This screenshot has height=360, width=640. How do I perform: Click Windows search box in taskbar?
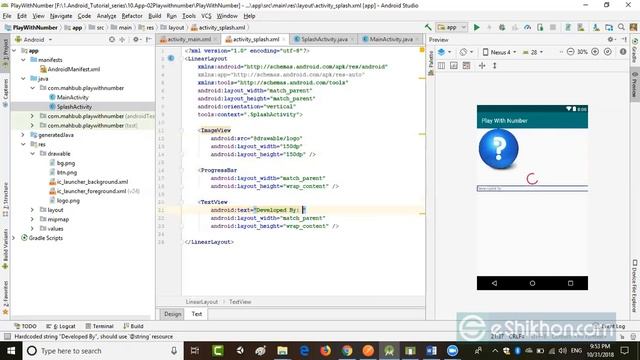[x=102, y=351]
